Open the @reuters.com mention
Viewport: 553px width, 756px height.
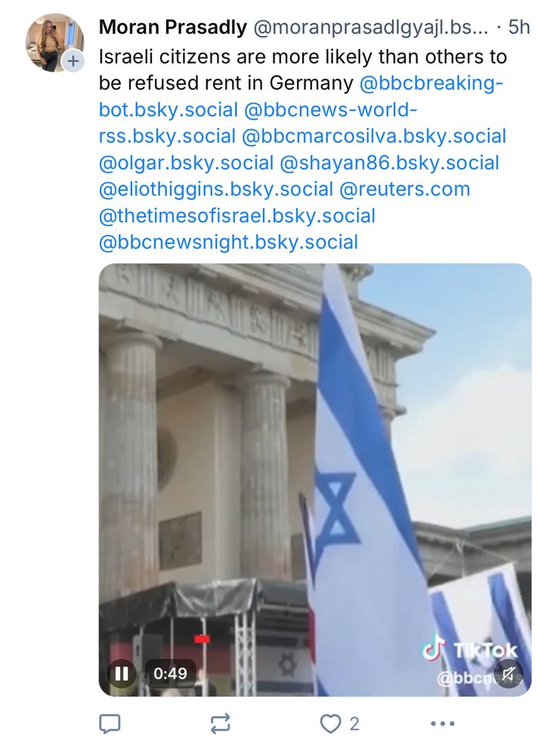(x=405, y=190)
